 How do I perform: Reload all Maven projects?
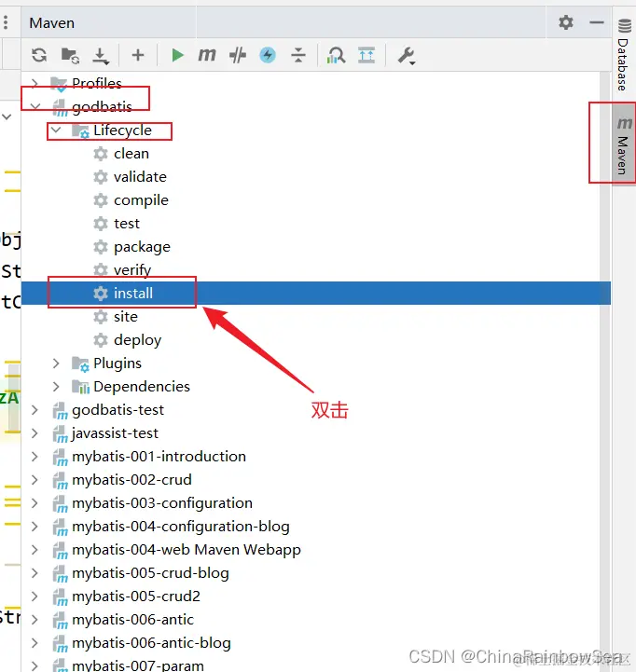(39, 55)
